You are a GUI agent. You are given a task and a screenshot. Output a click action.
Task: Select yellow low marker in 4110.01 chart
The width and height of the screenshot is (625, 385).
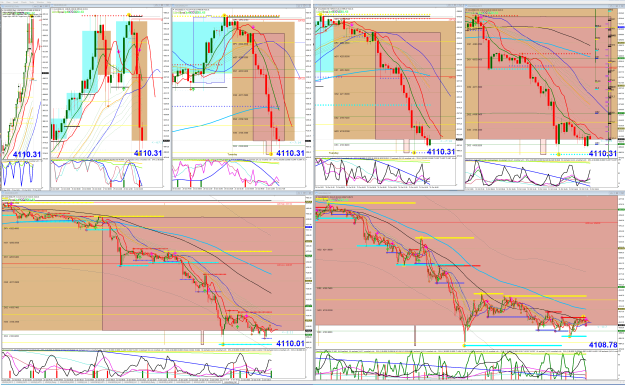223,344
